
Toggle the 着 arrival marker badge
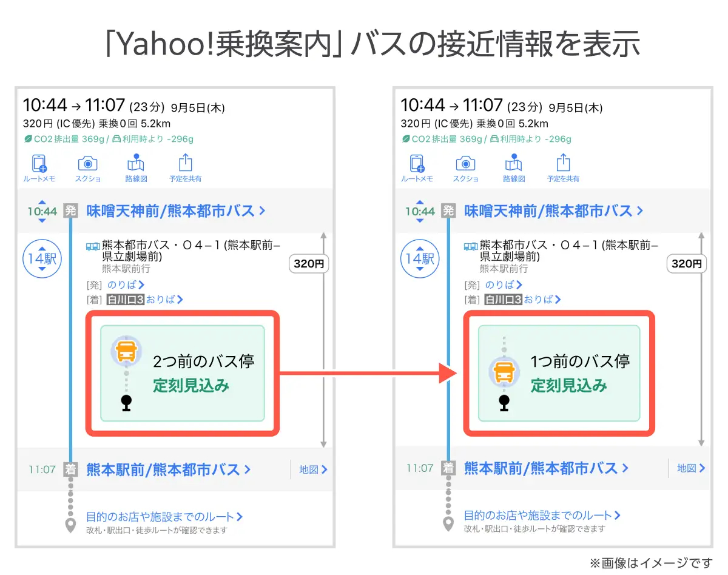(71, 468)
